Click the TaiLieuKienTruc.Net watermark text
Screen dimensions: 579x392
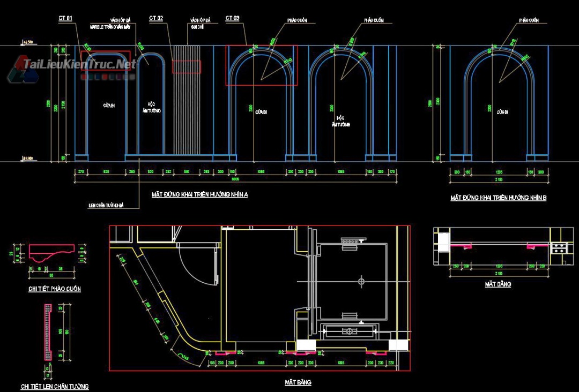[x=79, y=64]
